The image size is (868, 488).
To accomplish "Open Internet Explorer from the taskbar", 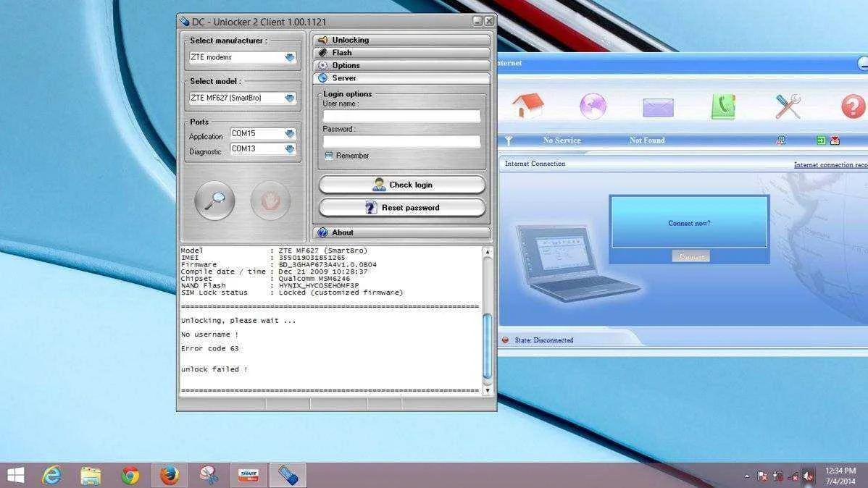I will pos(51,475).
